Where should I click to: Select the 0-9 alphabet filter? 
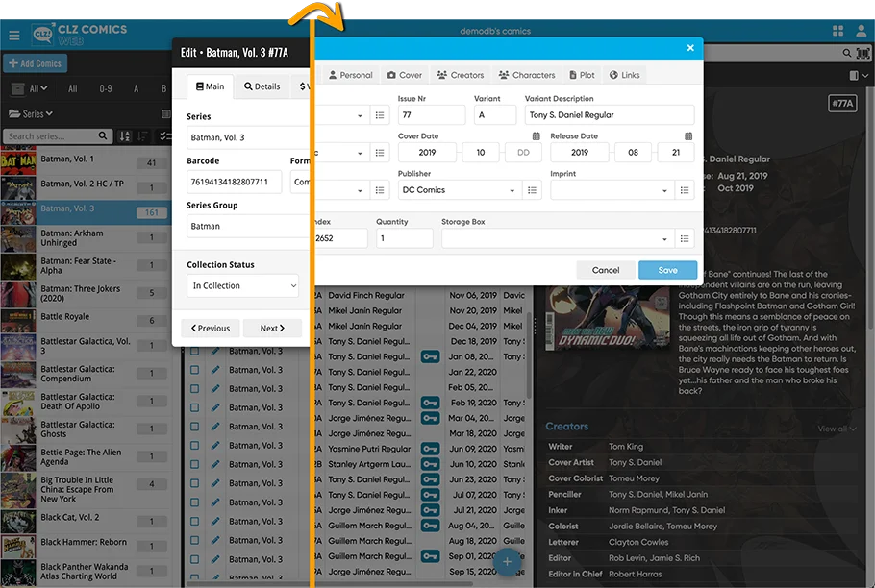pos(106,88)
